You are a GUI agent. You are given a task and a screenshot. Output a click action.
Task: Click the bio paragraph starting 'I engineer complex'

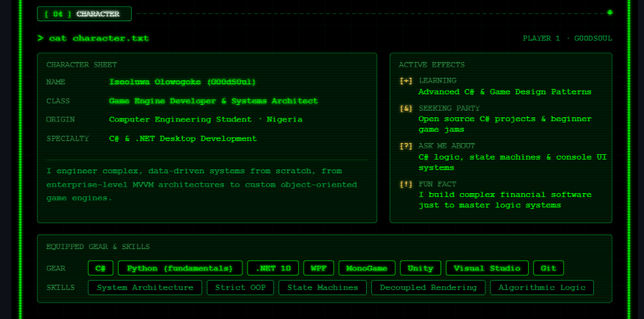[201, 185]
